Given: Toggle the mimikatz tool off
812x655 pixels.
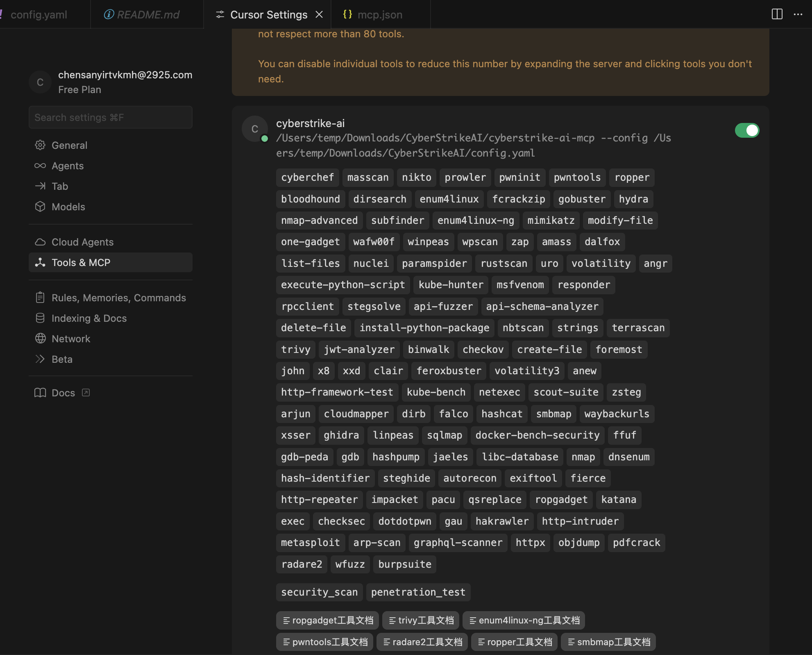Looking at the screenshot, I should 551,221.
